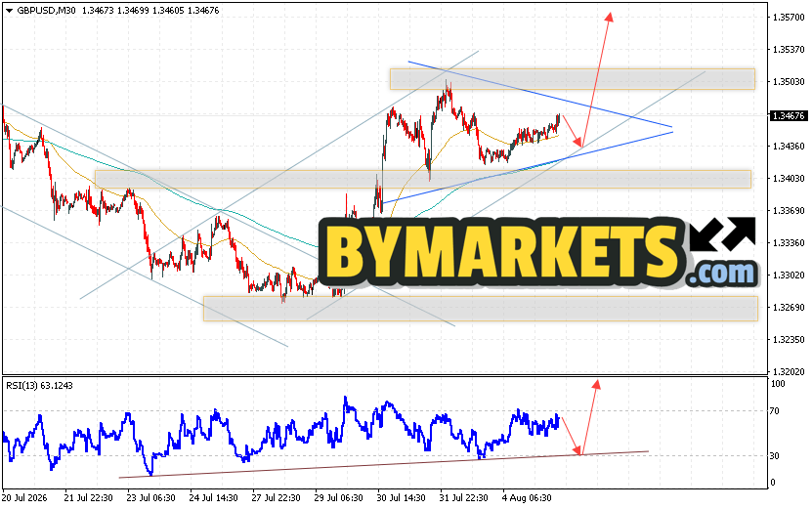Click the 30 Jul 14:30 time label
The width and height of the screenshot is (812, 509).
[x=402, y=498]
